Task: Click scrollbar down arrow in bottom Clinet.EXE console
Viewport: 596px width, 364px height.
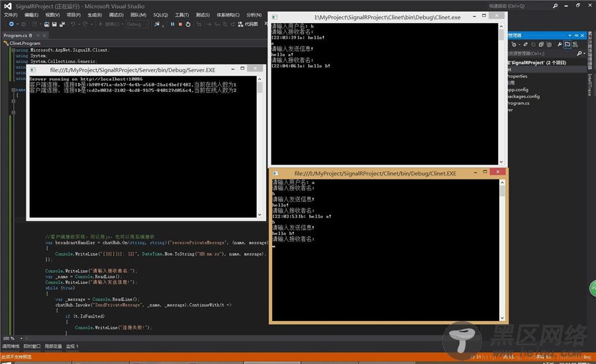Action: 502,318
